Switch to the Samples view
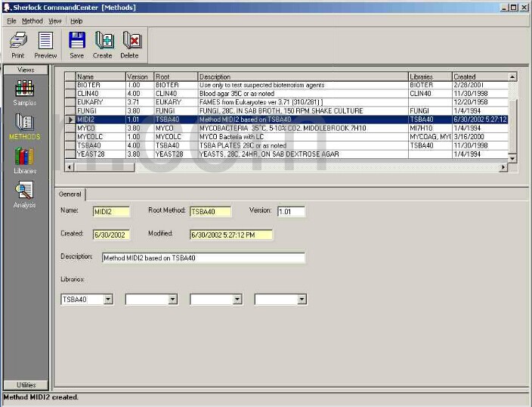532x407 pixels. pos(24,93)
